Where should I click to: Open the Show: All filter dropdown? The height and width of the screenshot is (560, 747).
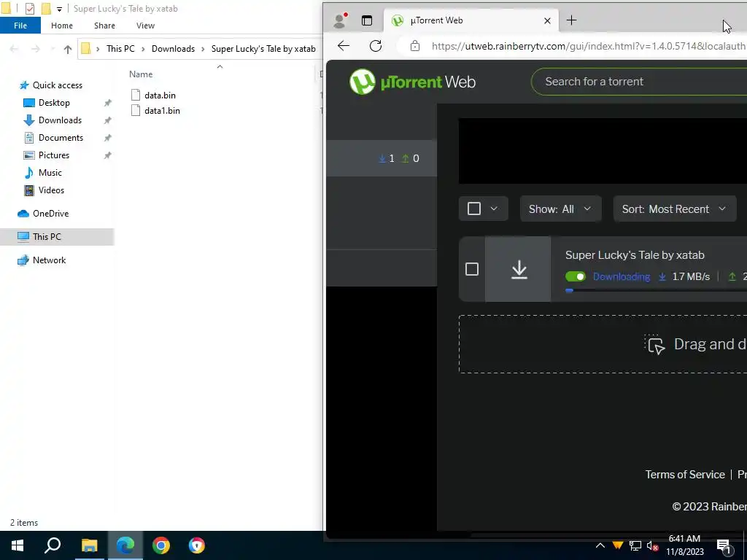[x=561, y=209]
